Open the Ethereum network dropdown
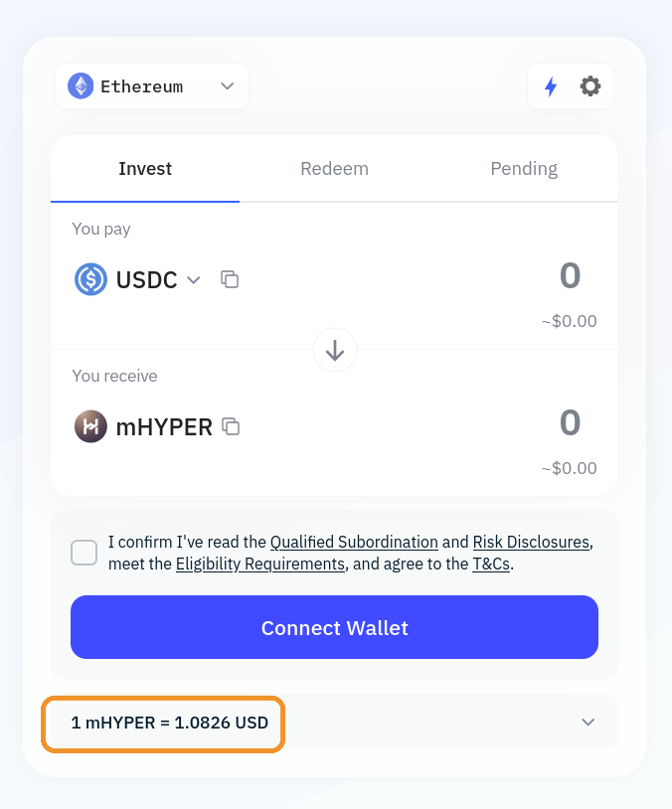This screenshot has width=672, height=809. point(227,86)
